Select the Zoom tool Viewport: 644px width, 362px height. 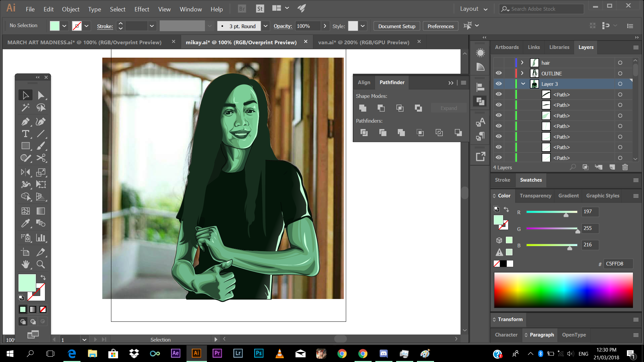tap(41, 264)
